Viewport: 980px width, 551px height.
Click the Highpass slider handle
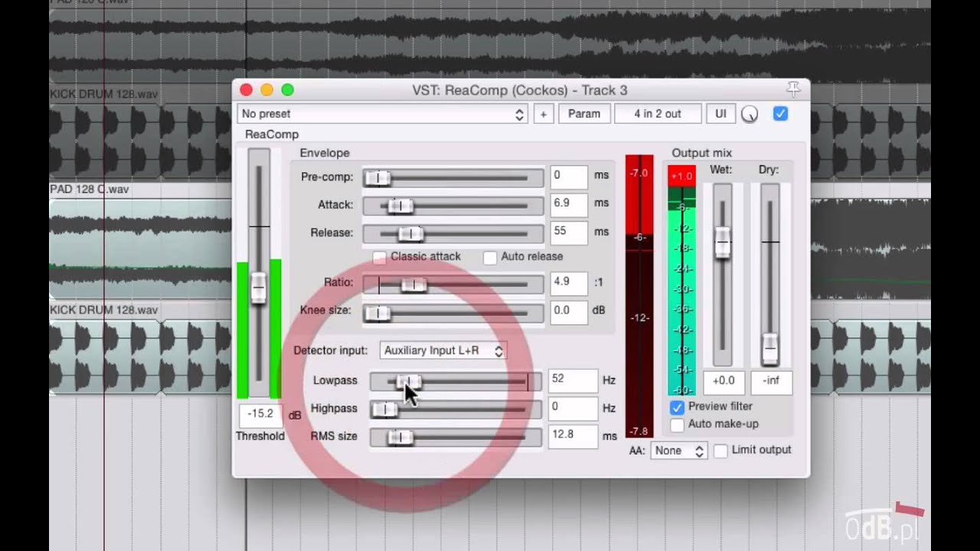point(385,409)
